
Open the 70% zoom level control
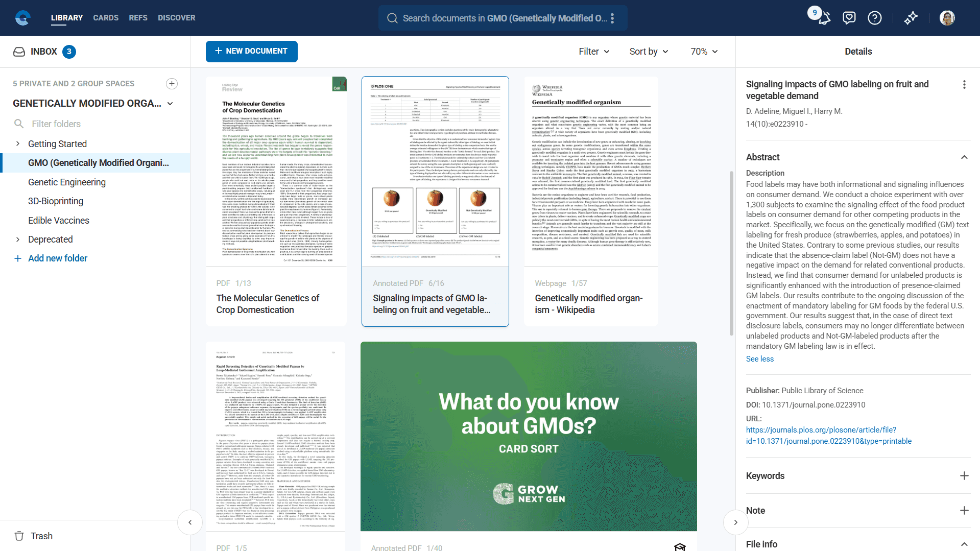[704, 52]
